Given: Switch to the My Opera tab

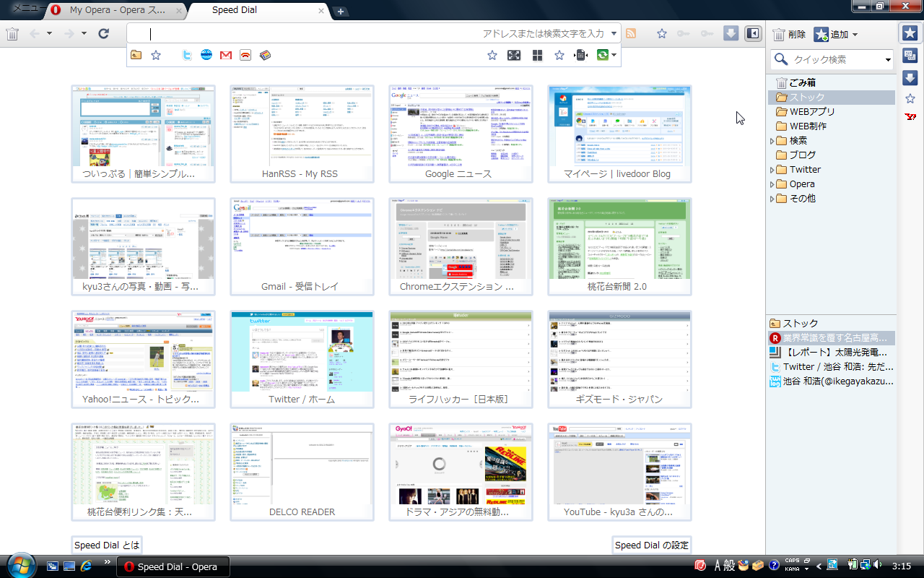Looking at the screenshot, I should click(116, 11).
